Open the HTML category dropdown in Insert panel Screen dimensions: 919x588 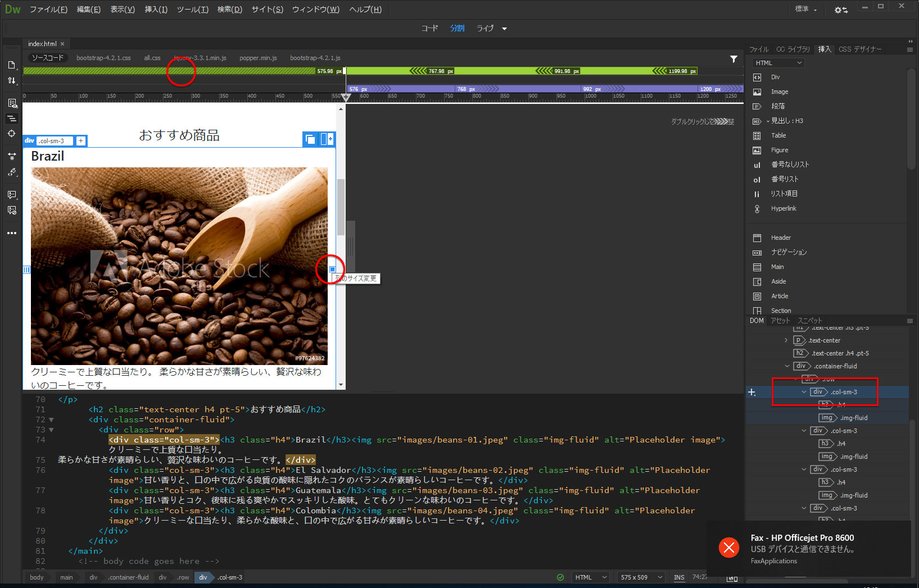point(778,63)
